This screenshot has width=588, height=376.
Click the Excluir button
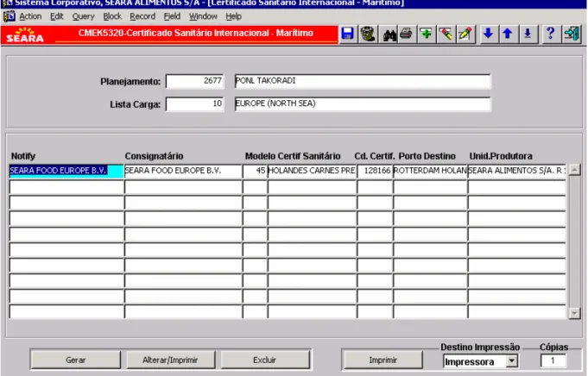[265, 360]
